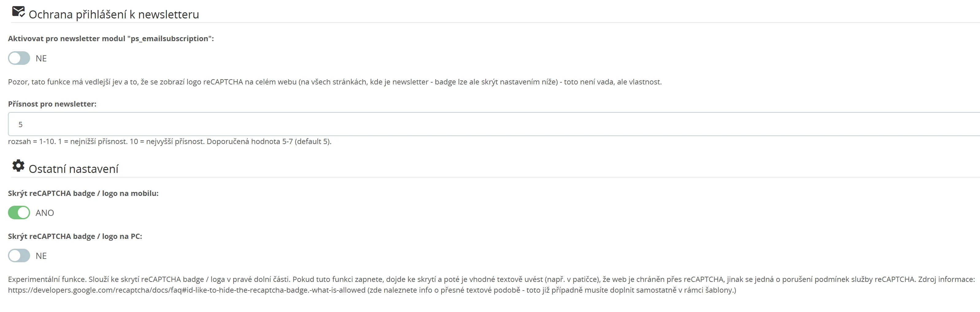The image size is (980, 312).
Task: Click the "Přísnost pro newsletter:" label
Action: pyautogui.click(x=52, y=104)
